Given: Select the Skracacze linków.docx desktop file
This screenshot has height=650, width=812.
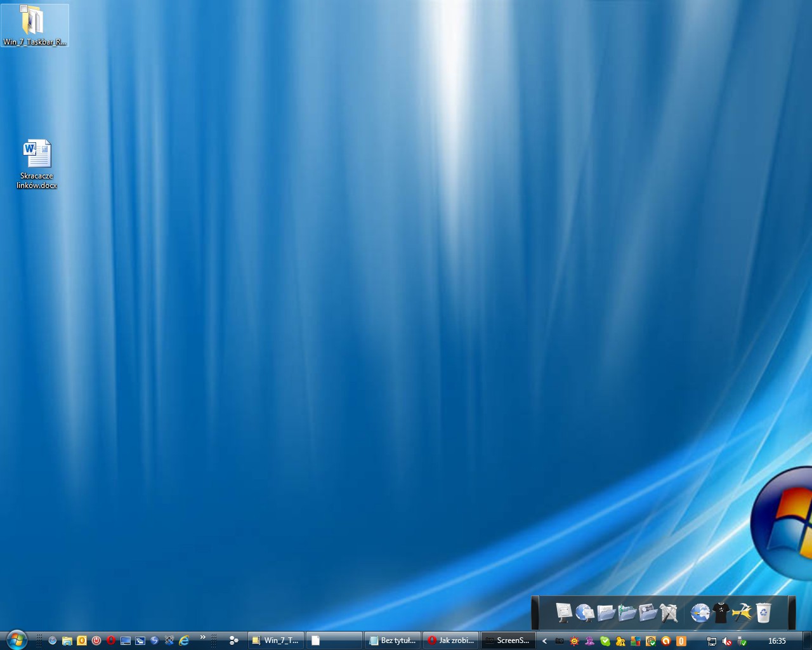Looking at the screenshot, I should (x=37, y=164).
